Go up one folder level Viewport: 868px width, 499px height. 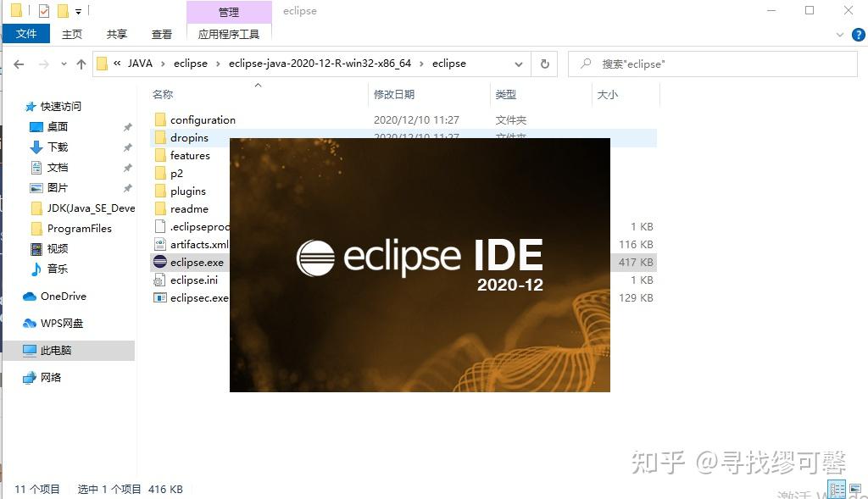pyautogui.click(x=81, y=64)
